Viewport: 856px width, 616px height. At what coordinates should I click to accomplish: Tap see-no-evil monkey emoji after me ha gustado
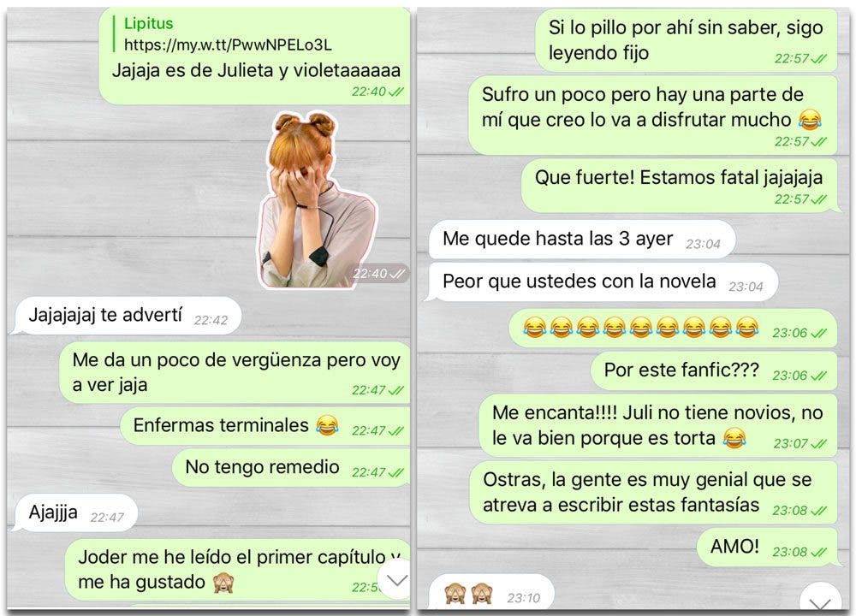pos(223,583)
